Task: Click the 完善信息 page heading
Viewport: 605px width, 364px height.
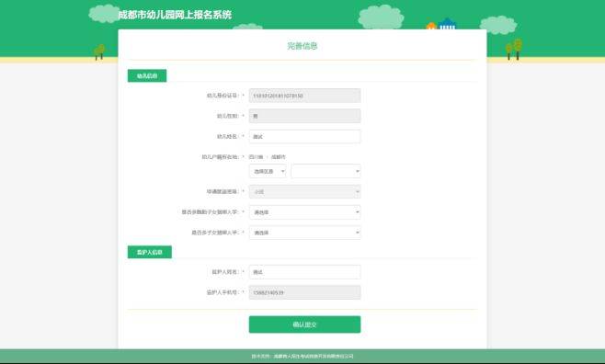Action: tap(302, 46)
